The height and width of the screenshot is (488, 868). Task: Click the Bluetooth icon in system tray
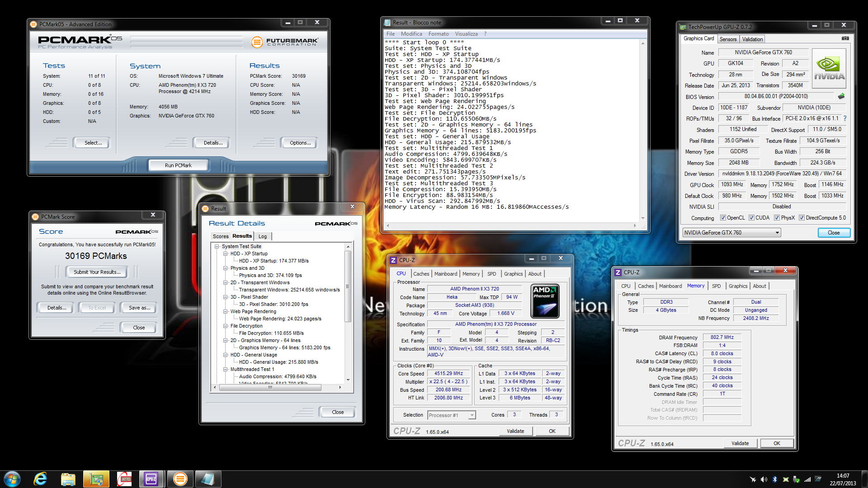(x=774, y=479)
